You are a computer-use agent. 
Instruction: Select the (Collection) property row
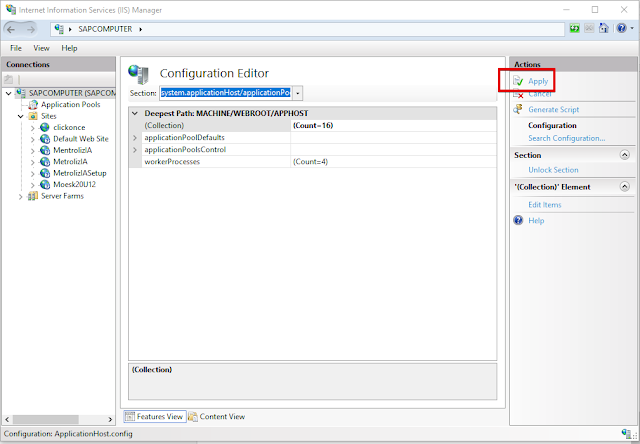[313, 125]
